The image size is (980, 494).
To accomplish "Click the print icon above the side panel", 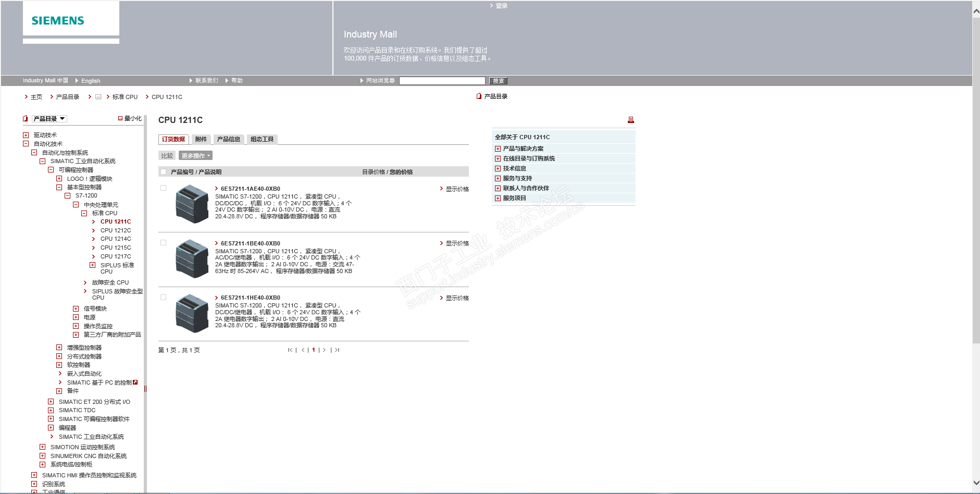I will (631, 120).
